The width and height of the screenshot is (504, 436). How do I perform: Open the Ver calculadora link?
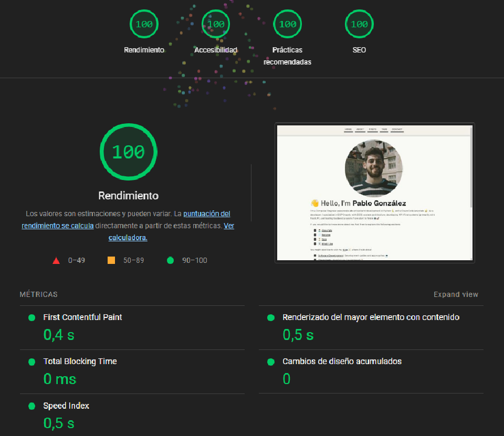pyautogui.click(x=128, y=238)
